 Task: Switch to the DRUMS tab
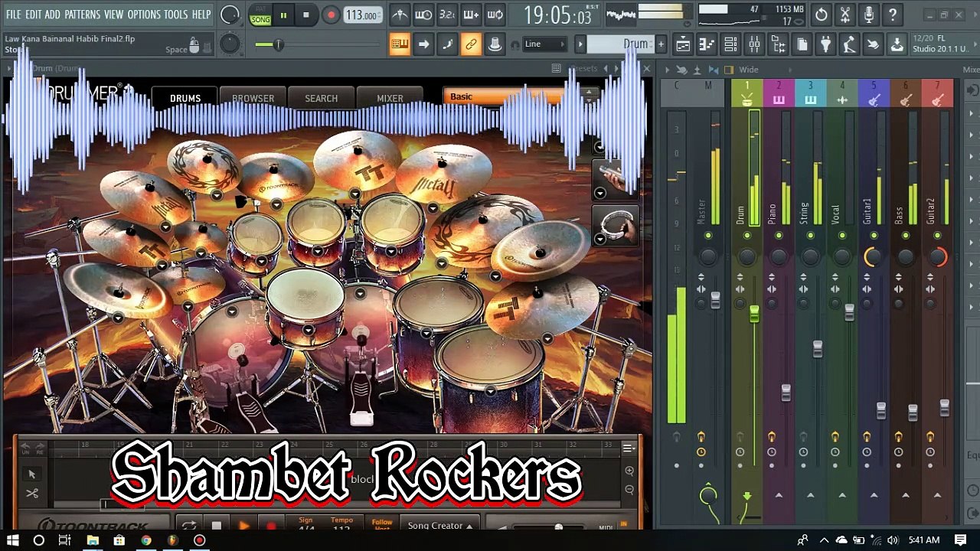tap(185, 98)
